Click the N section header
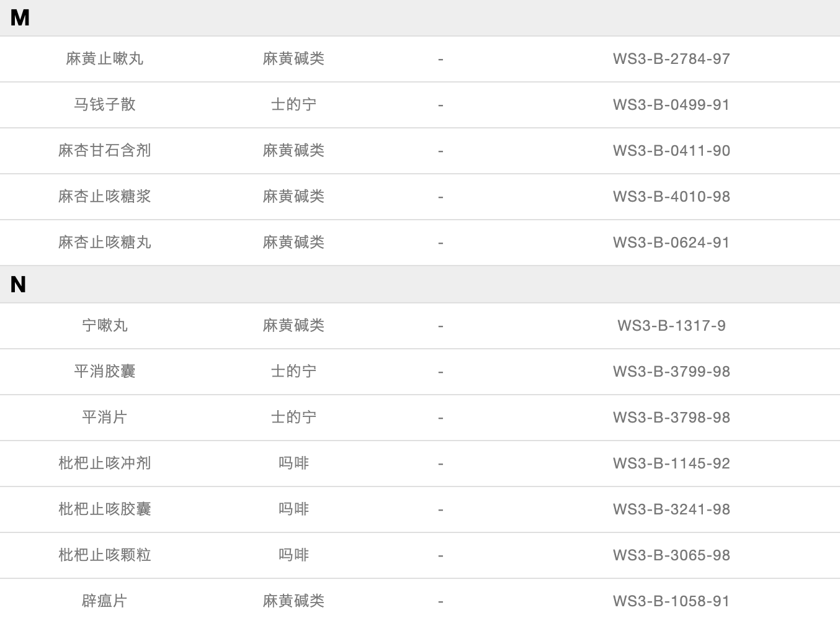This screenshot has width=840, height=623. [x=19, y=285]
